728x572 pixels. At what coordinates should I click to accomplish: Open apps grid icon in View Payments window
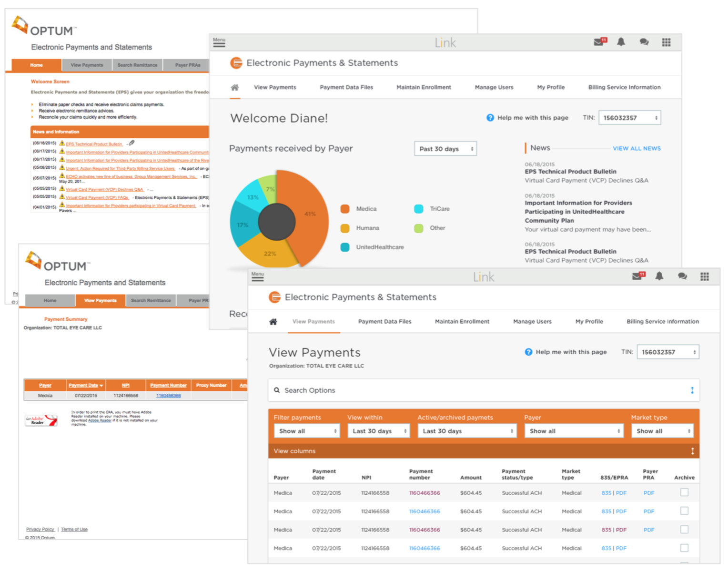(705, 276)
